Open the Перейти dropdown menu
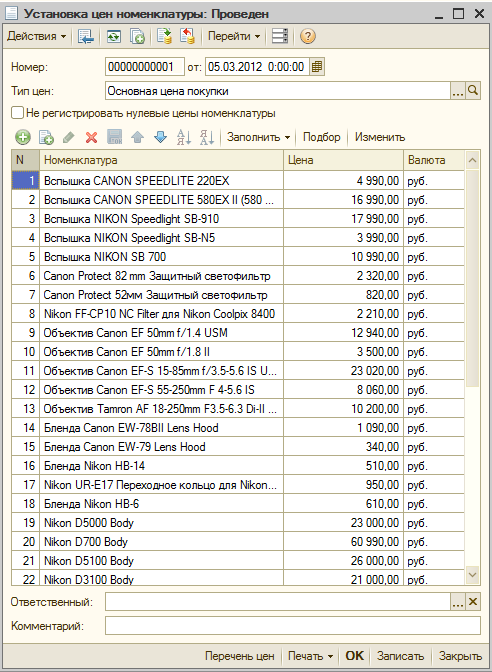Viewport: 492px width, 672px height. (x=234, y=36)
